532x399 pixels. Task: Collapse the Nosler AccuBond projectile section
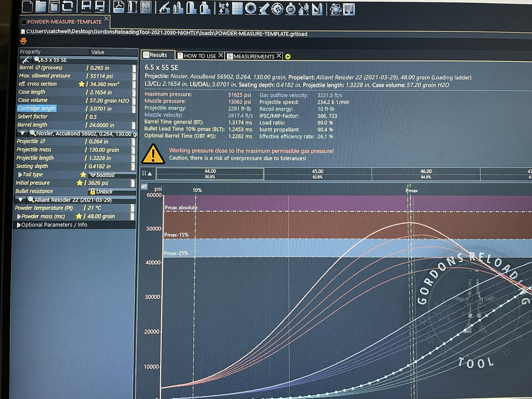point(22,133)
